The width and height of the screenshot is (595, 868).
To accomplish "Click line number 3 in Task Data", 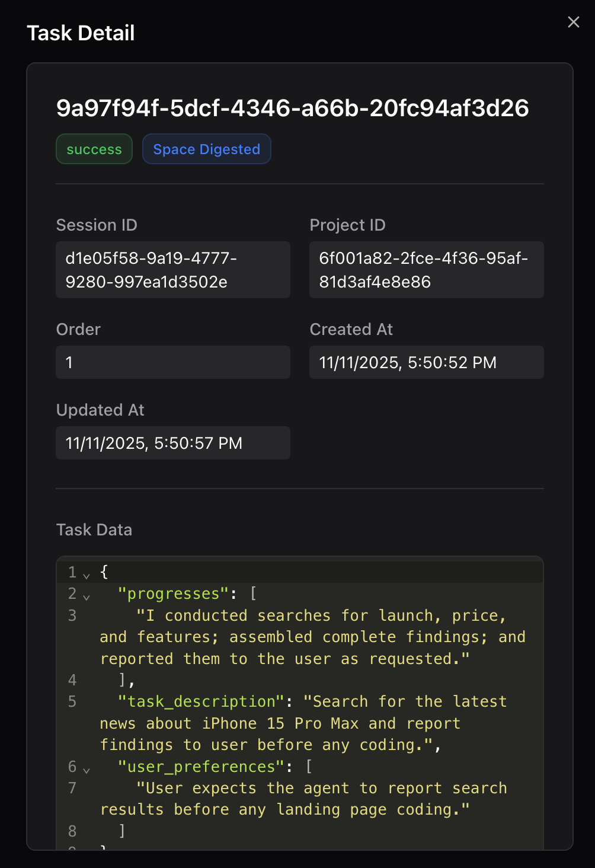I will pyautogui.click(x=72, y=615).
